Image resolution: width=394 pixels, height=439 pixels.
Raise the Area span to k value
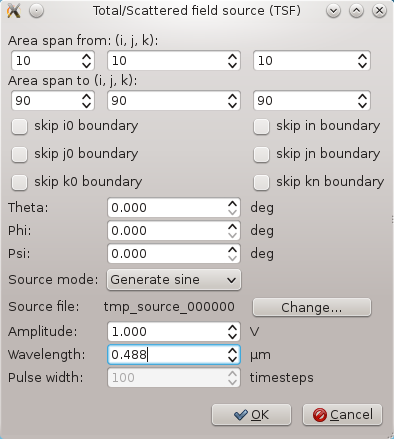tap(362, 96)
